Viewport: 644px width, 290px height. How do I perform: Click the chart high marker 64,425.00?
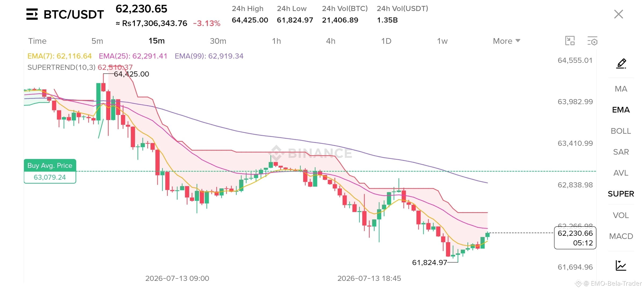click(131, 74)
